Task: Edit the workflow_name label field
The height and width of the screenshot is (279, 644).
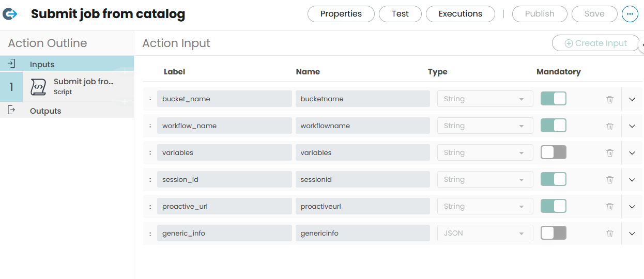Action: click(x=224, y=126)
